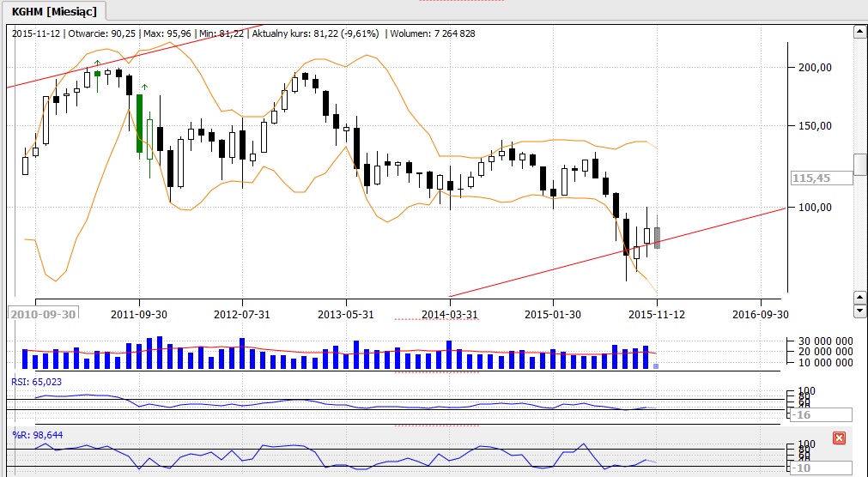Viewport: 868px width, 477px height.
Task: Click the 115,45 price cursor label
Action: [822, 178]
